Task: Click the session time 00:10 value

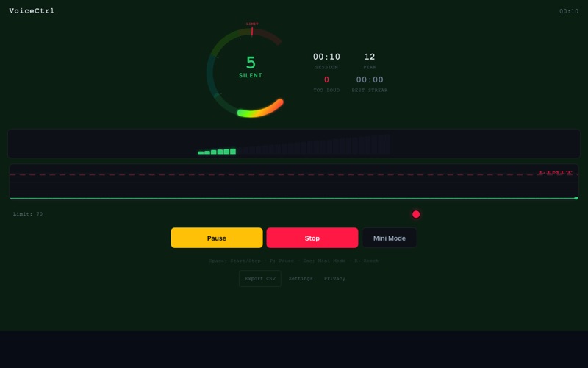Action: point(326,57)
